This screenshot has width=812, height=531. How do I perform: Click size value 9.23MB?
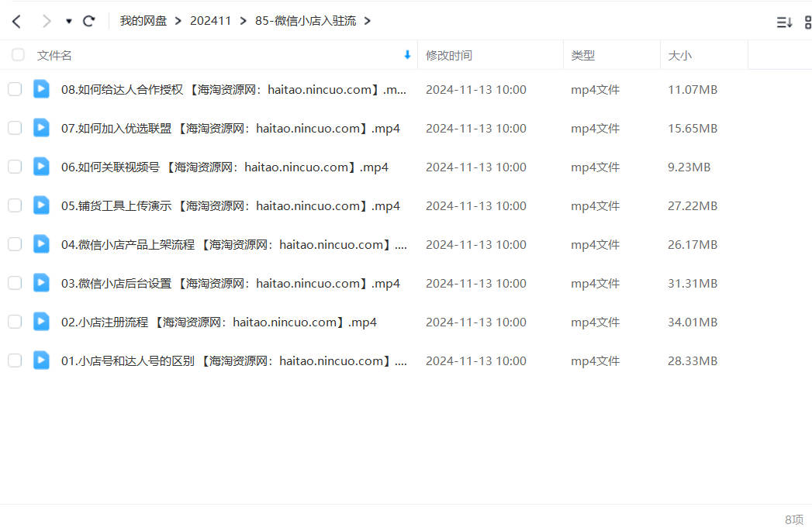coord(689,167)
